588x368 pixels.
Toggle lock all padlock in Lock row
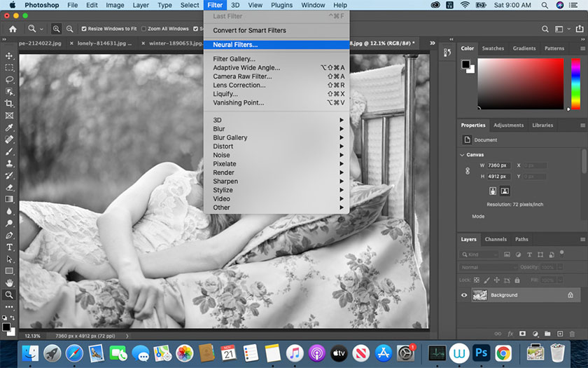pos(517,280)
